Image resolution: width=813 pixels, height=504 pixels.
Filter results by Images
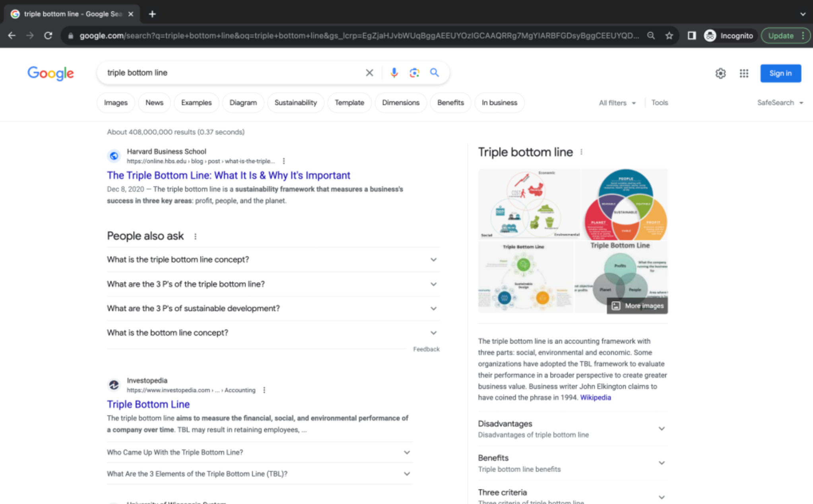click(116, 103)
